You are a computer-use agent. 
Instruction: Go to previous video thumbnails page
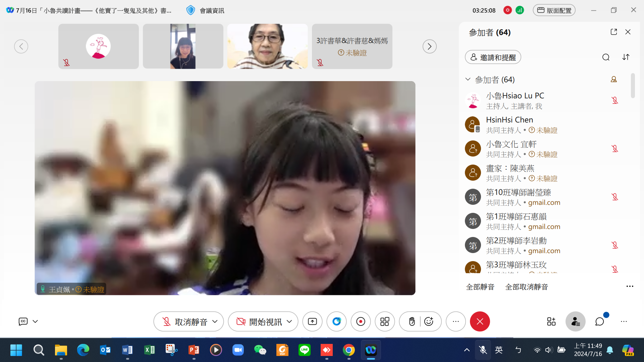[21, 46]
